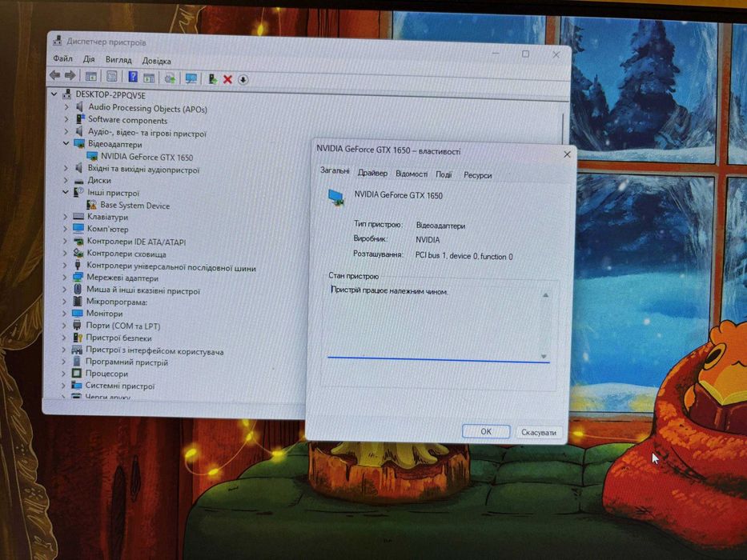
Task: Switch to the Ресурси tab
Action: pos(477,175)
